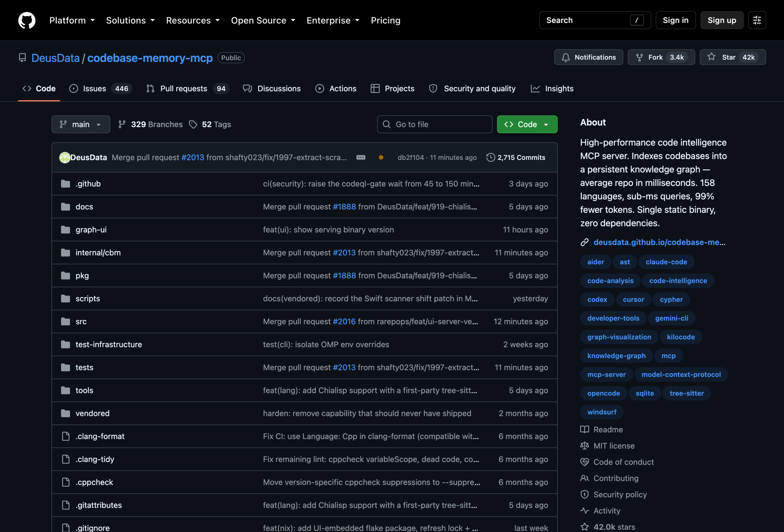
Task: Open the Discussions tab
Action: click(x=272, y=89)
